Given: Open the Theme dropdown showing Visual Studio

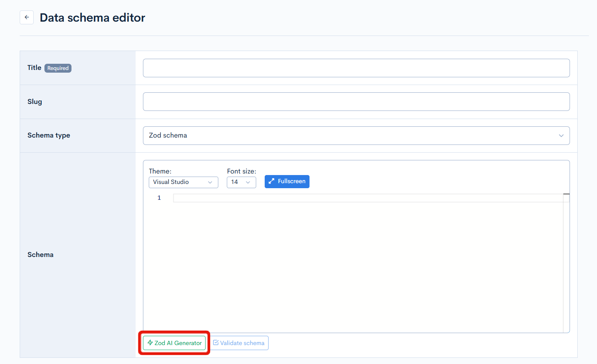Looking at the screenshot, I should point(183,182).
